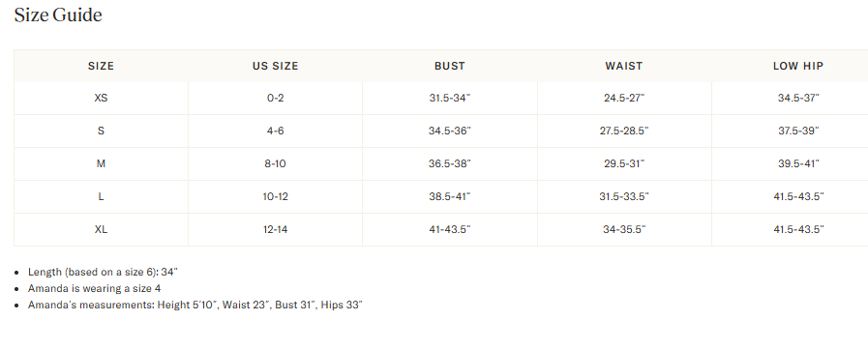Click the Length based on size 6 note

(x=103, y=272)
